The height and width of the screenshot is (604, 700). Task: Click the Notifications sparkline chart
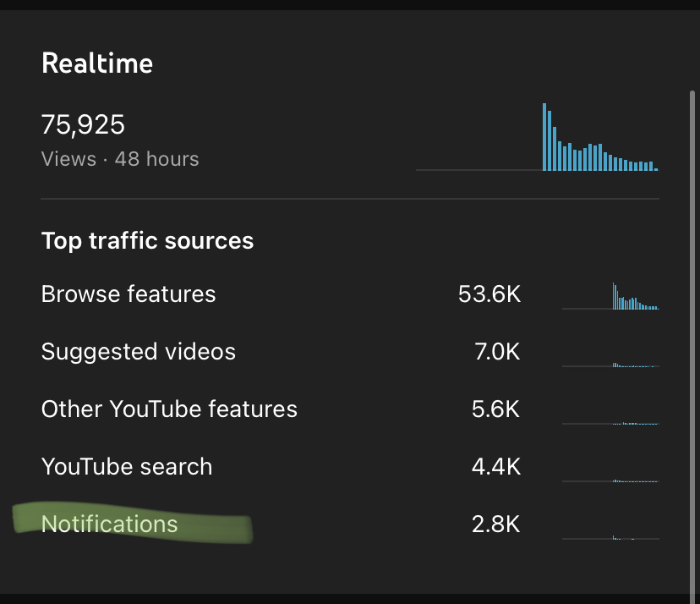click(610, 537)
